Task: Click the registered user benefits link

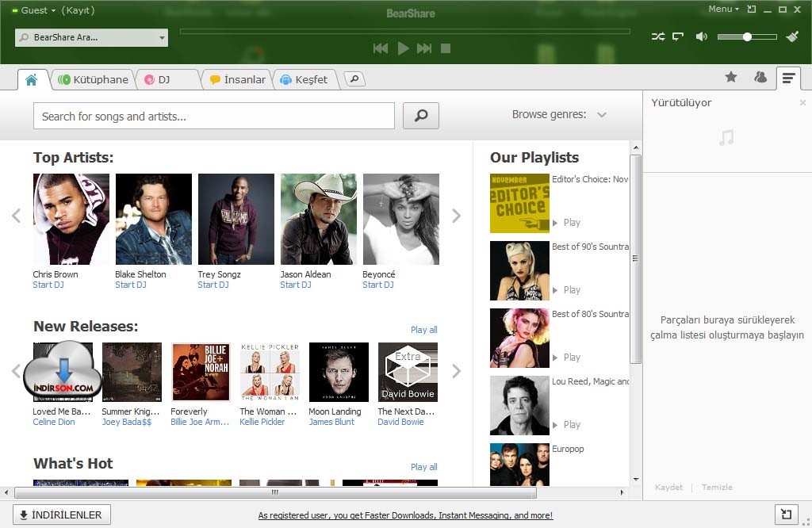Action: click(405, 515)
